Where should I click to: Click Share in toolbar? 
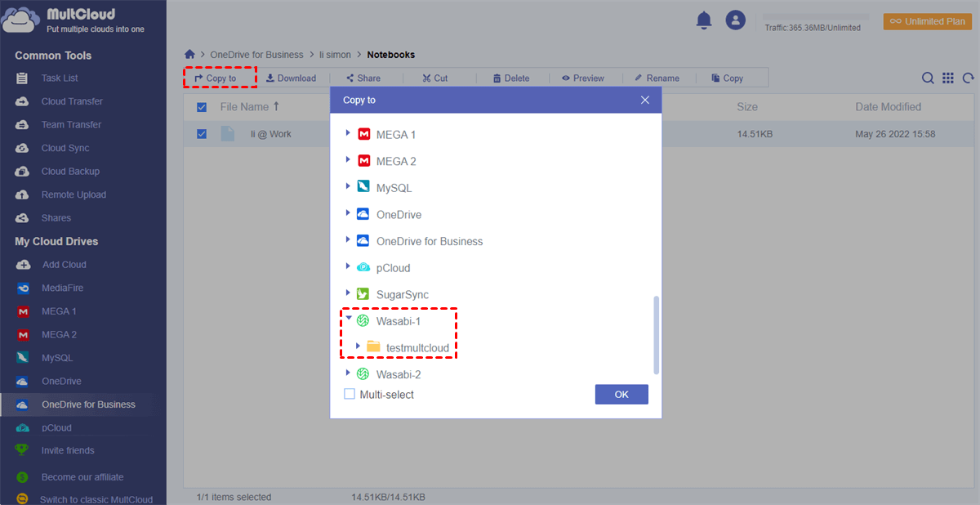[363, 78]
